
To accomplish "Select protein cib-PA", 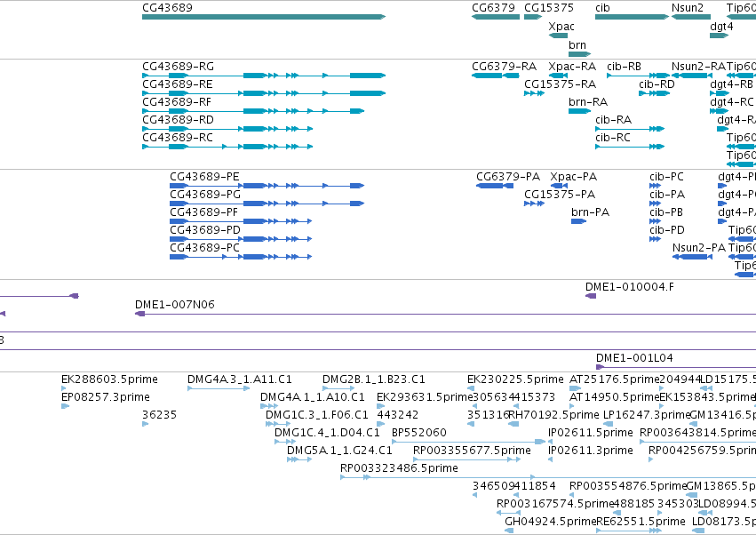I will click(x=655, y=204).
